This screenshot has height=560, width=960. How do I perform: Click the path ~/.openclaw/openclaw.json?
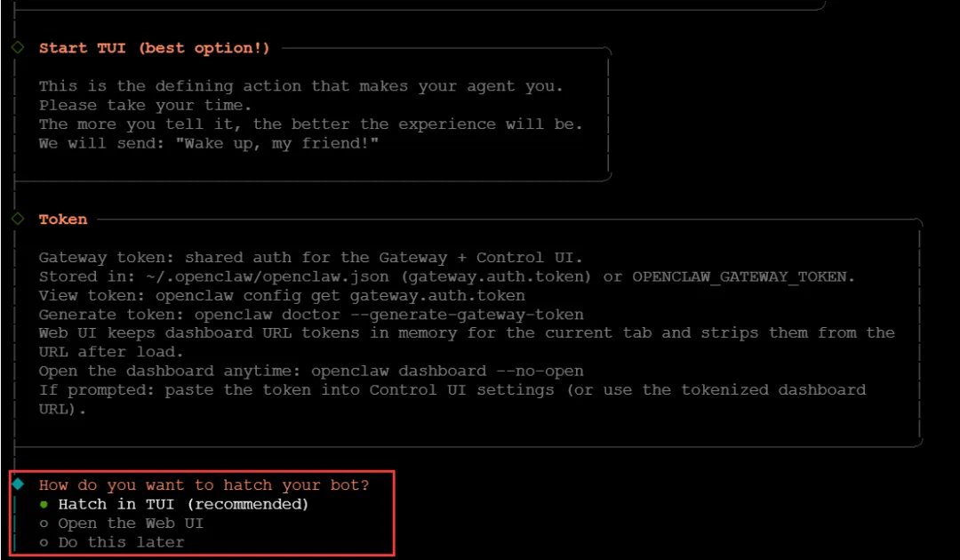267,276
